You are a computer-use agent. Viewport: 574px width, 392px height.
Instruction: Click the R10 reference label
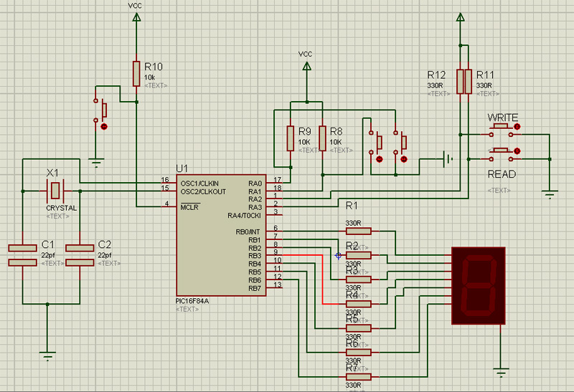tap(154, 67)
